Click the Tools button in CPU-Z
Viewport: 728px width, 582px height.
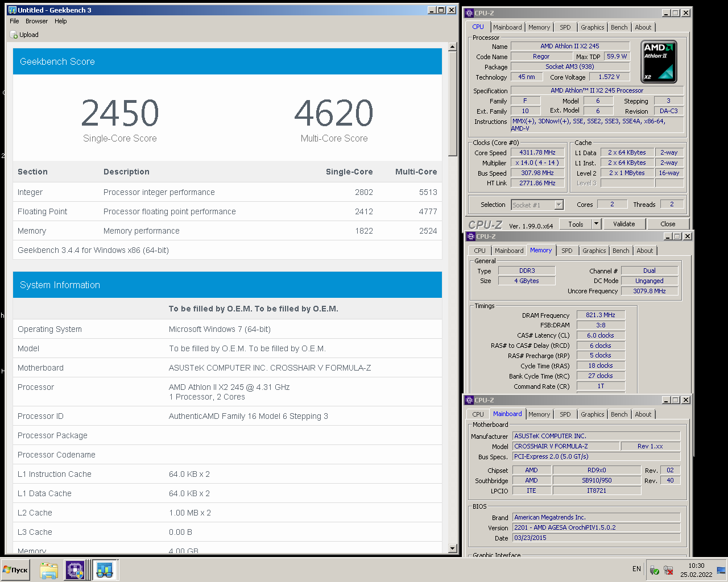pyautogui.click(x=576, y=224)
